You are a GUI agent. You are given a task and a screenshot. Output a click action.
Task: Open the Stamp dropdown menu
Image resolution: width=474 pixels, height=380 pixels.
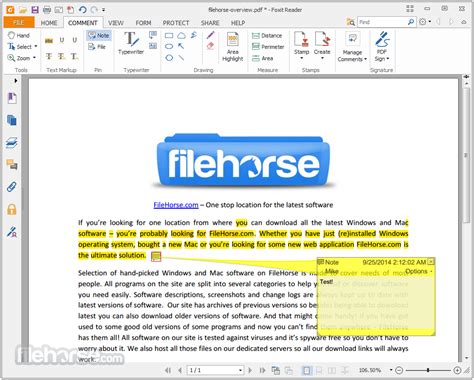click(301, 59)
